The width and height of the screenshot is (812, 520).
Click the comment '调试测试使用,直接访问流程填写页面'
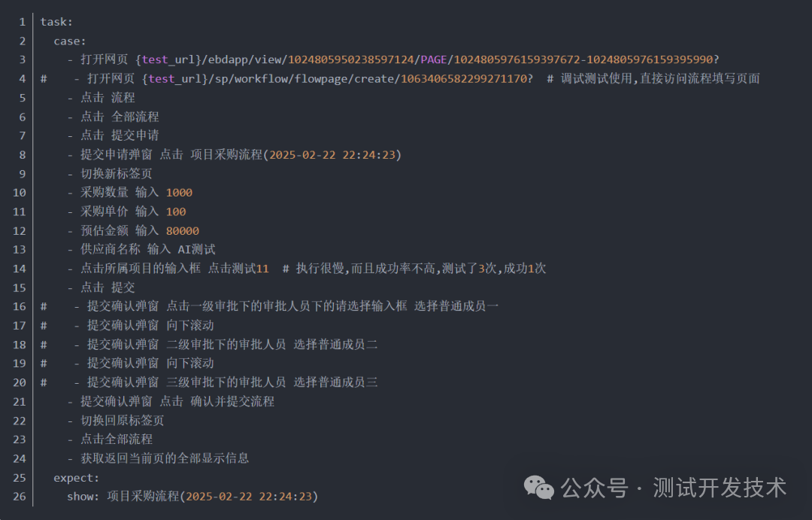click(x=660, y=78)
